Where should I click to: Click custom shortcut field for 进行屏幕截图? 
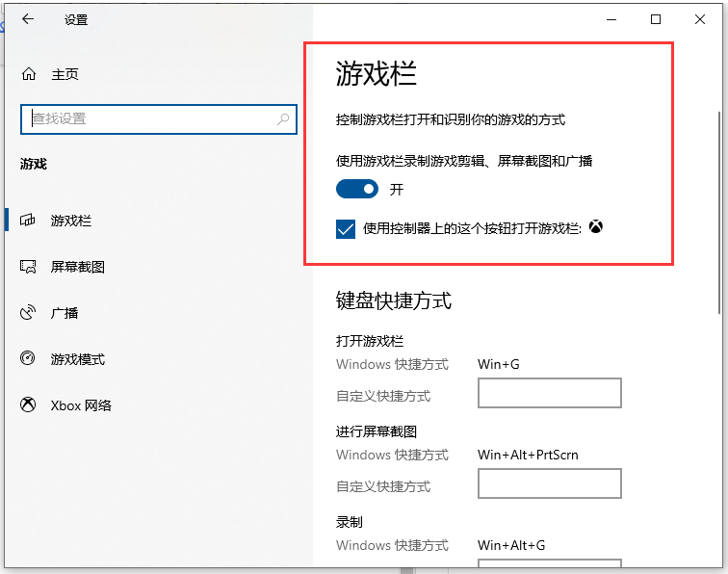[549, 483]
